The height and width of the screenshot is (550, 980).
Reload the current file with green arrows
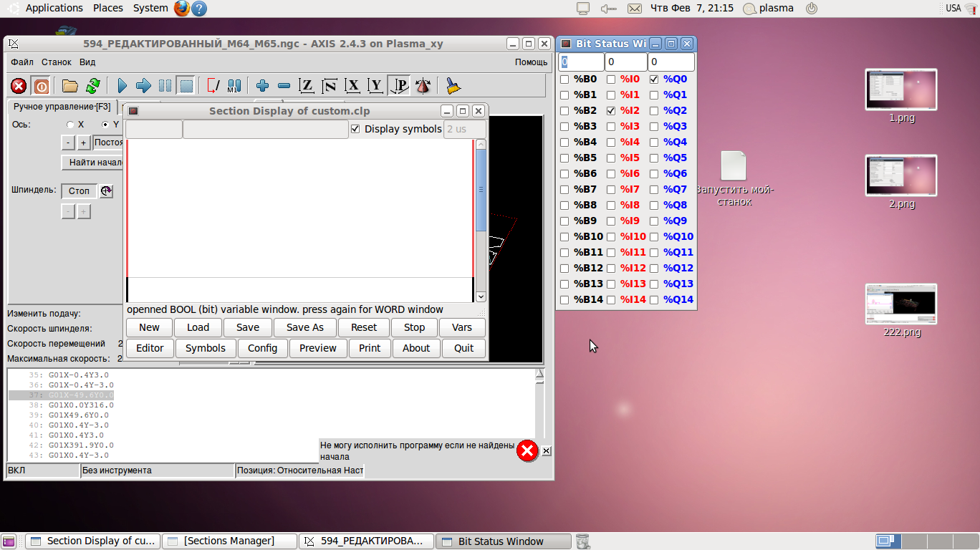pos(92,86)
